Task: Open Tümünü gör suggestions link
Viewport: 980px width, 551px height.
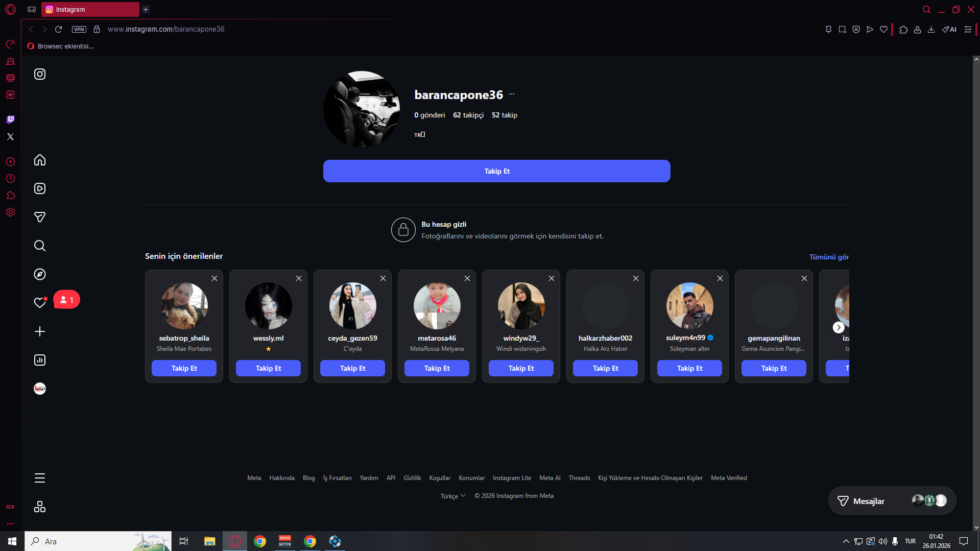Action: click(829, 257)
